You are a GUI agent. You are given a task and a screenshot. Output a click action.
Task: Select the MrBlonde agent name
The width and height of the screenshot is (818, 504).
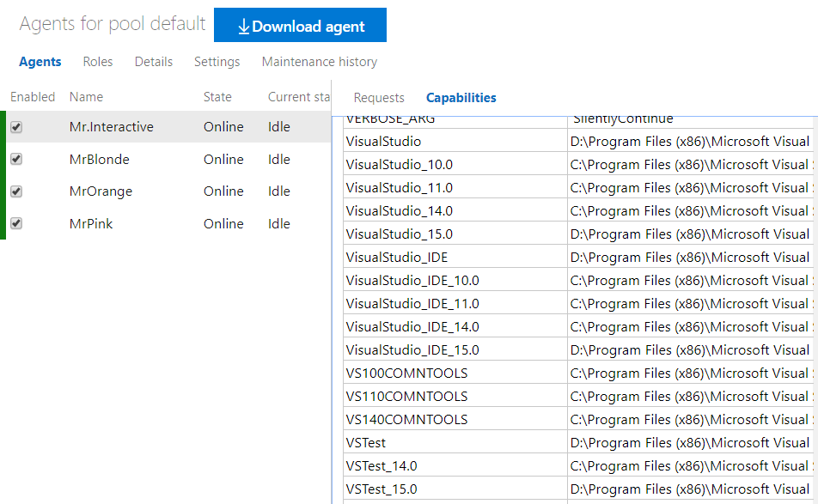[x=99, y=159]
